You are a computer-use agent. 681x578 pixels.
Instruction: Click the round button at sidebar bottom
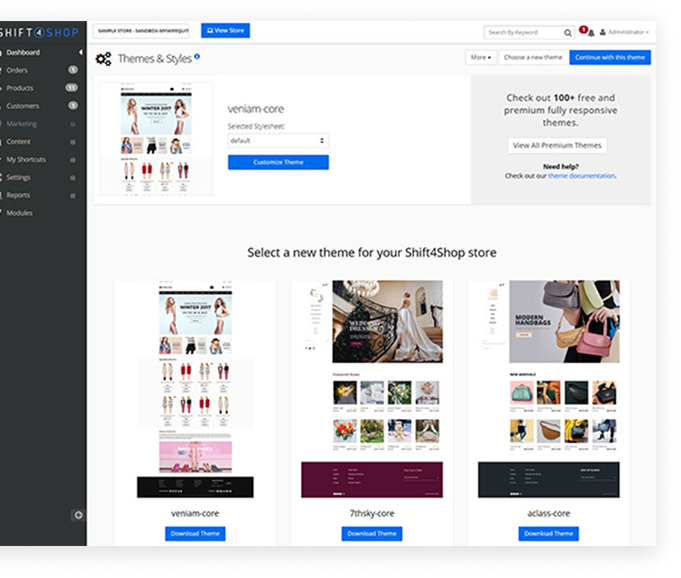78,515
